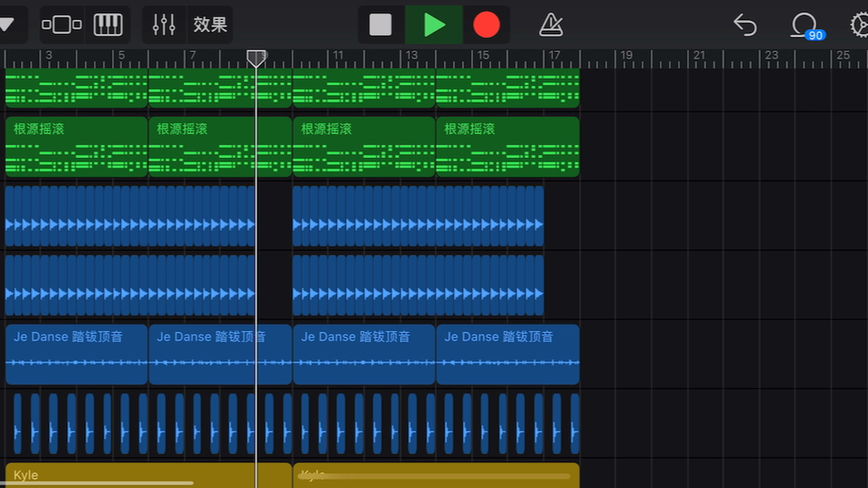Select the second Je Danse 踏钹顶音 region

[220, 354]
